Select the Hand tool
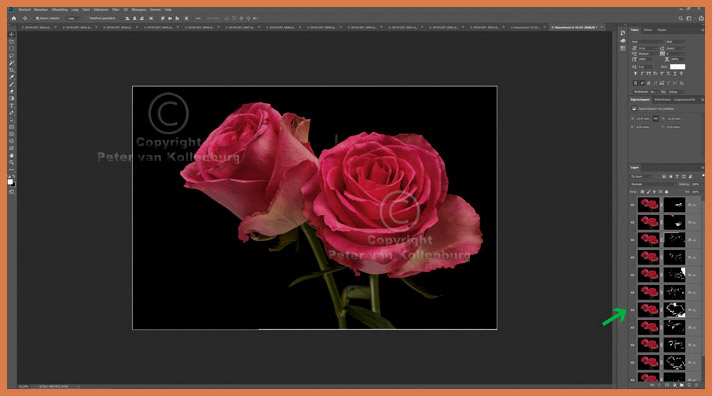The height and width of the screenshot is (396, 712). point(12,155)
